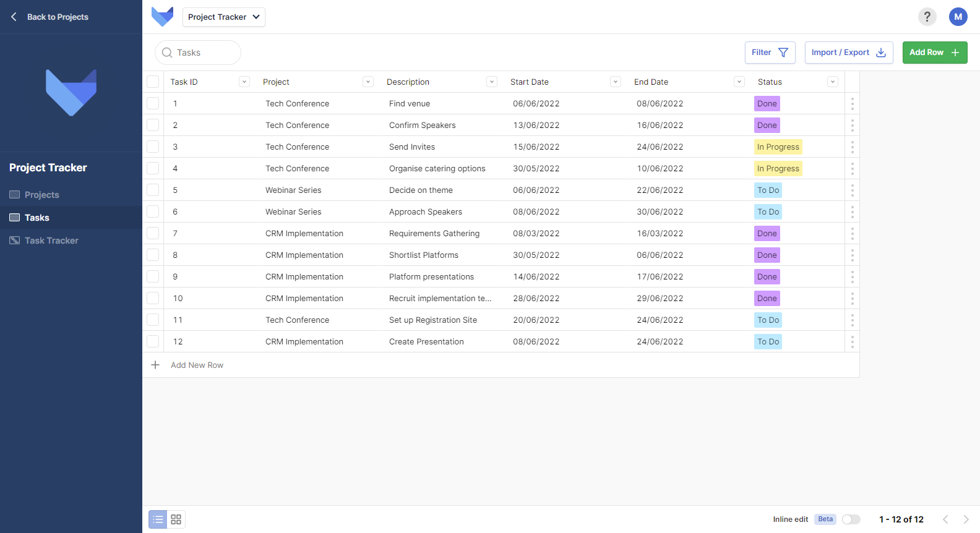Open row options for Requirements Gathering

(x=852, y=233)
